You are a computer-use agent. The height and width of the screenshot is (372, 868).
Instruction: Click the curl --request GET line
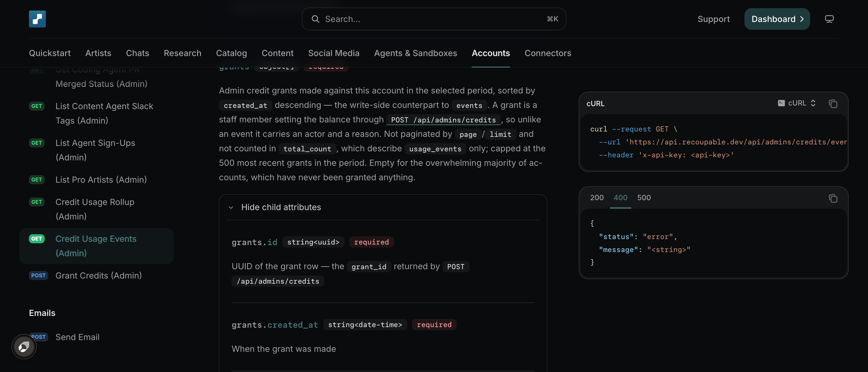click(634, 129)
